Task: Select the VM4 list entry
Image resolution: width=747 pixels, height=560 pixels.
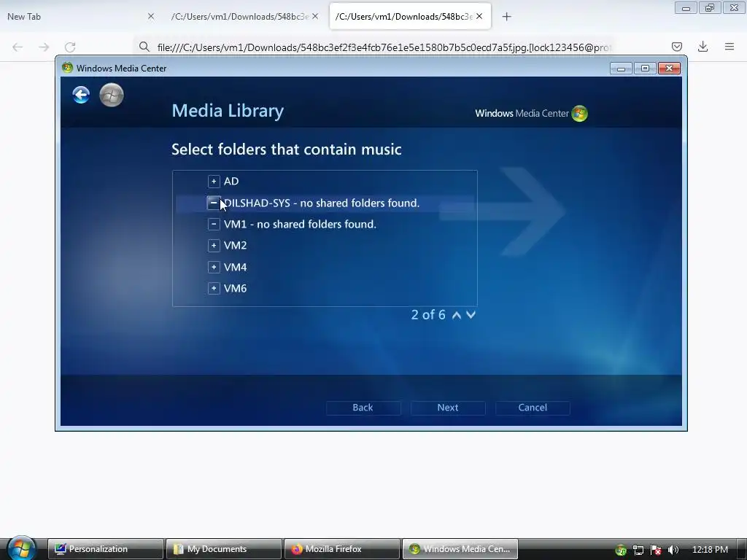Action: tap(236, 267)
